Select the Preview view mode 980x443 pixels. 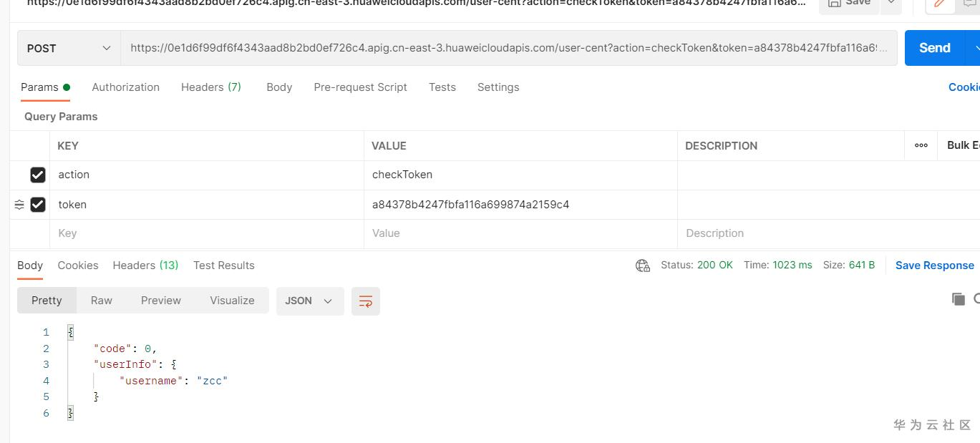click(161, 301)
